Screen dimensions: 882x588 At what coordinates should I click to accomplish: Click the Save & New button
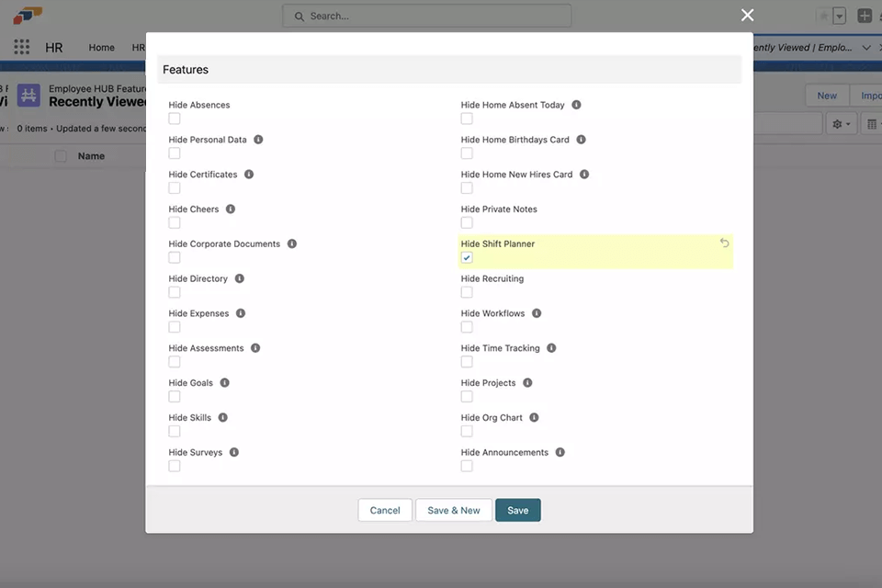[453, 510]
